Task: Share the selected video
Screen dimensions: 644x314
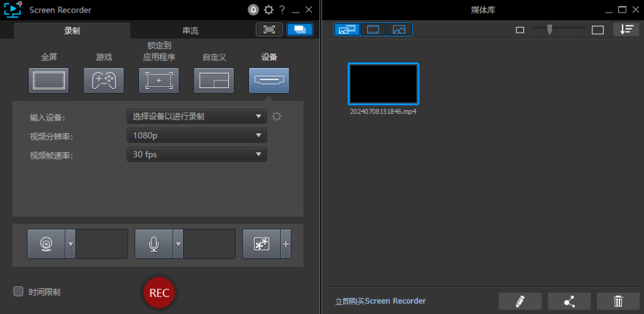Action: [569, 301]
